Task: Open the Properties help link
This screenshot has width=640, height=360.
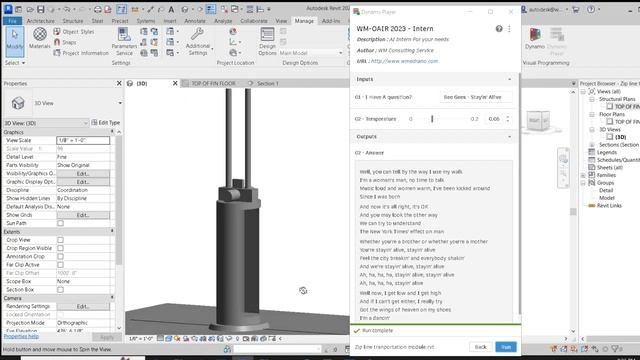Action: [21, 336]
